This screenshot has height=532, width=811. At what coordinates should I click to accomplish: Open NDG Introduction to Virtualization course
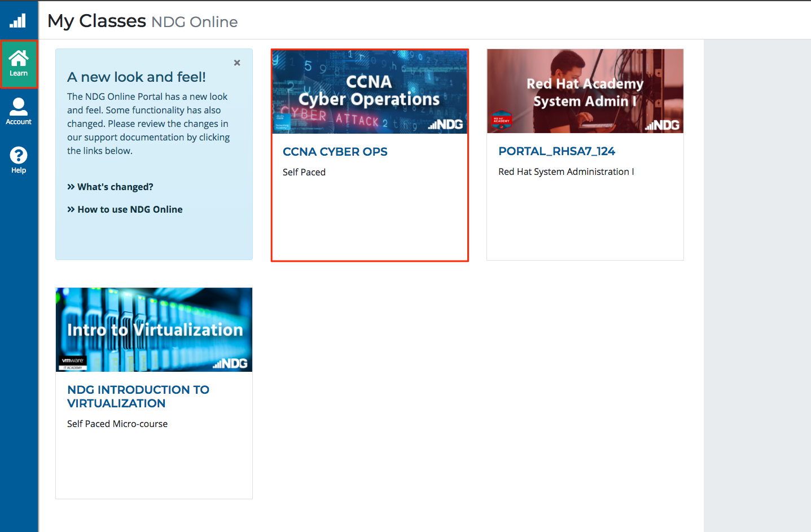point(138,396)
